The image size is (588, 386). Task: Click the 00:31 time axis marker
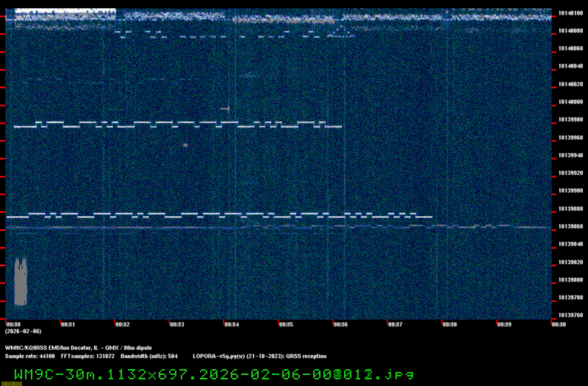[68, 324]
